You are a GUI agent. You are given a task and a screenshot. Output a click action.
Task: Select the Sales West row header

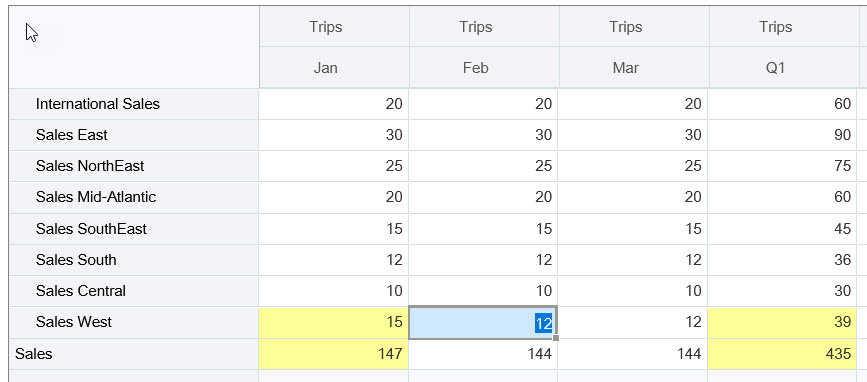(x=134, y=322)
